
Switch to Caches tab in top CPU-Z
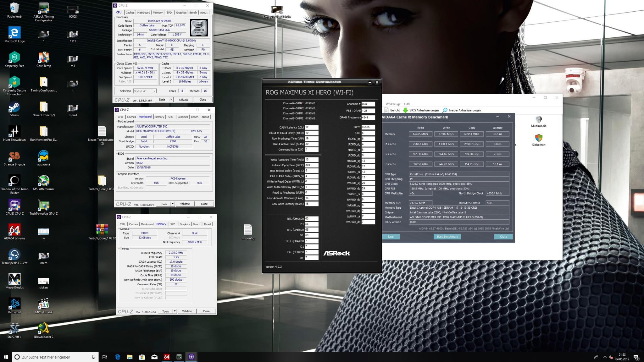130,13
